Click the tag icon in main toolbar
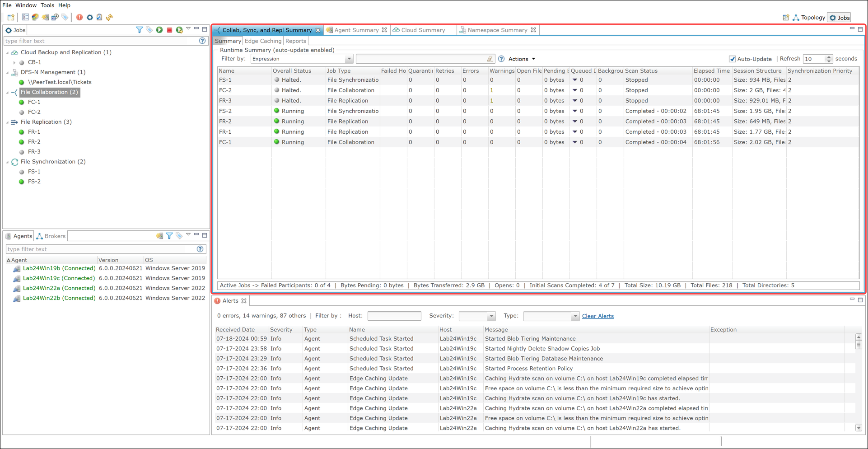 [x=65, y=17]
